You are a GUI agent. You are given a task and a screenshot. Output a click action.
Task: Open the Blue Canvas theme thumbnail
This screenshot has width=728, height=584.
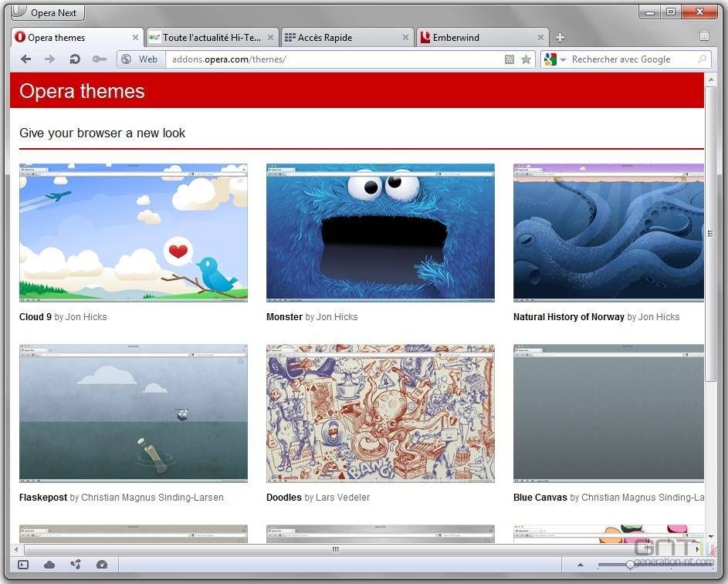coord(608,414)
